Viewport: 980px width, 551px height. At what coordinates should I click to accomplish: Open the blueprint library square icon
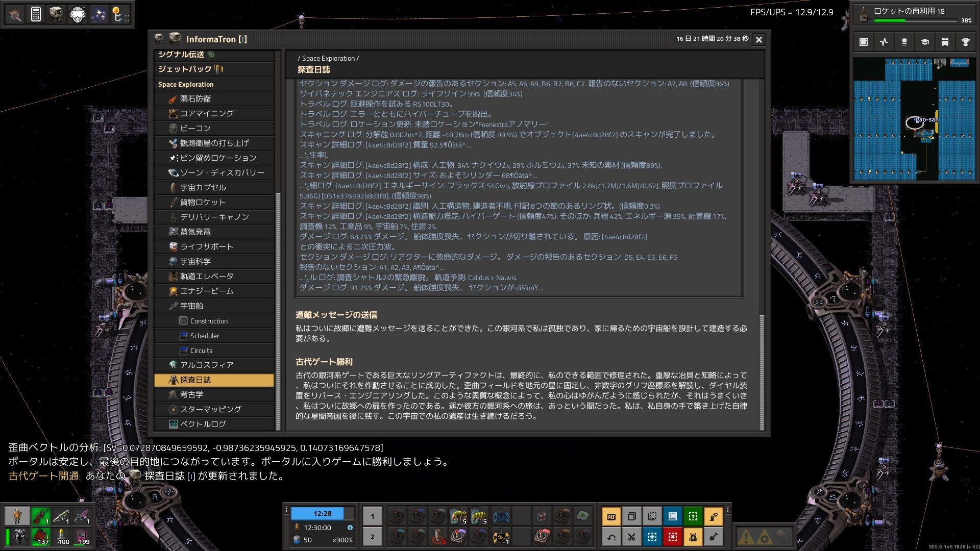coord(864,42)
